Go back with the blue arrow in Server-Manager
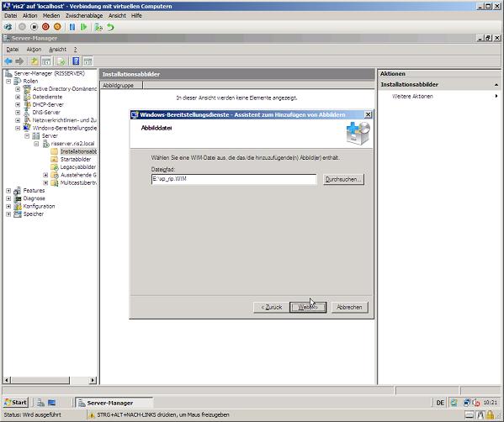Image resolution: width=504 pixels, height=422 pixels. pos(8,61)
